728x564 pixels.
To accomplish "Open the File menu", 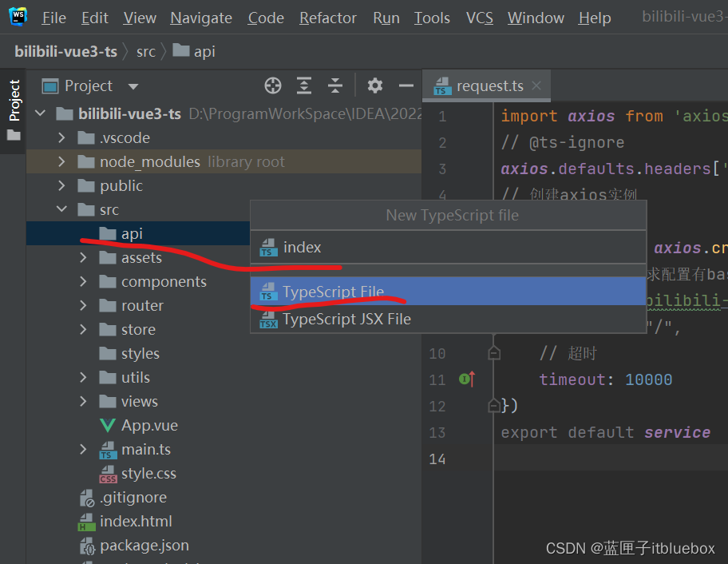I will tap(53, 18).
